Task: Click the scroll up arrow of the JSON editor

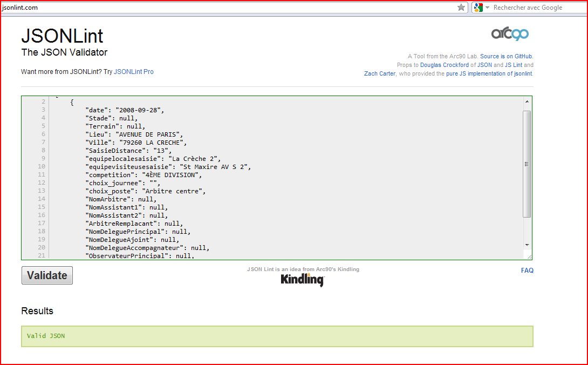Action: (527, 102)
